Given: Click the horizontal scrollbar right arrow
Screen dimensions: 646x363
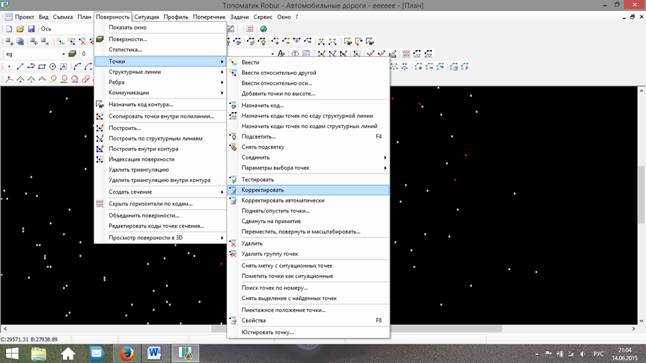Looking at the screenshot, I should pyautogui.click(x=634, y=329).
